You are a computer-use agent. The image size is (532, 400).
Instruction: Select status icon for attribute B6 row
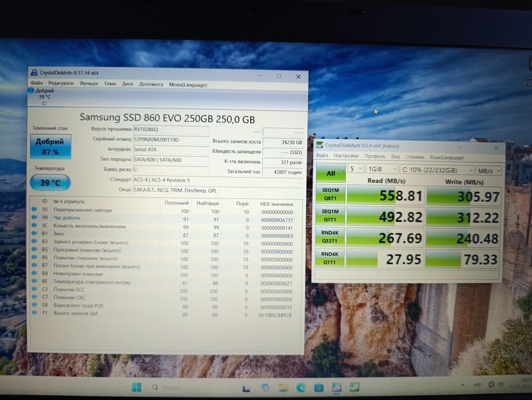tap(34, 257)
